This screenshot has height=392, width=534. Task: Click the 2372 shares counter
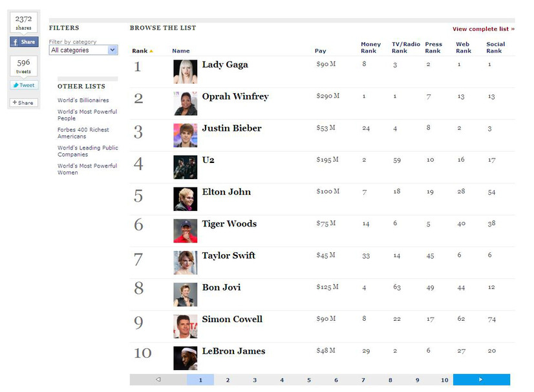pos(23,23)
